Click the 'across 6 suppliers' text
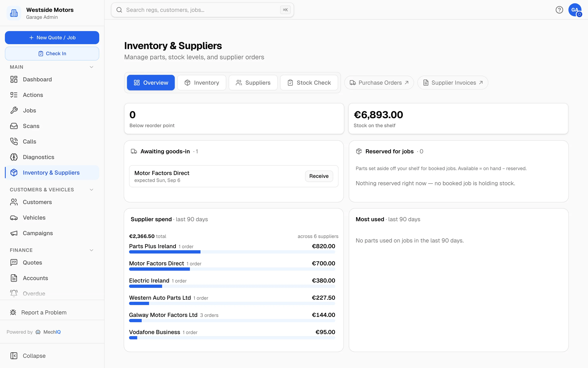This screenshot has height=368, width=588. (x=318, y=236)
